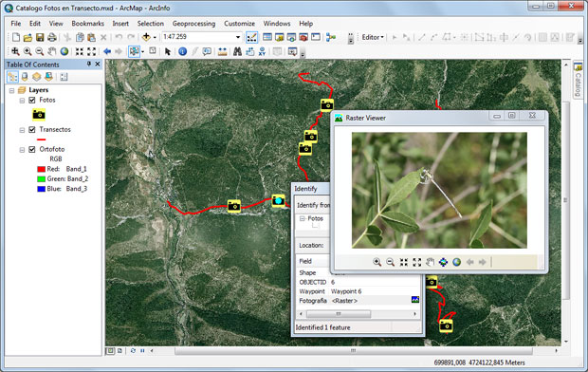588x372 pixels.
Task: Open the Bookmarks menu
Action: coord(88,24)
